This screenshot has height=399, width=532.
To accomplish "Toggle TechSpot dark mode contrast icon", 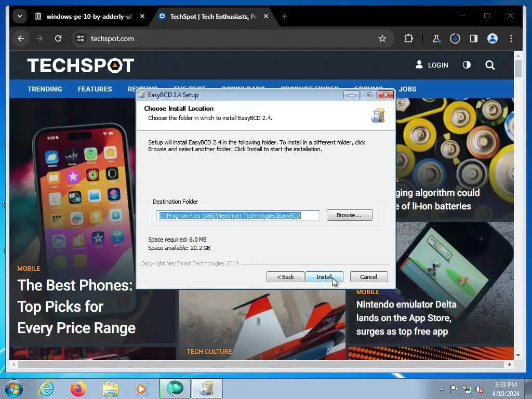I will (x=467, y=65).
